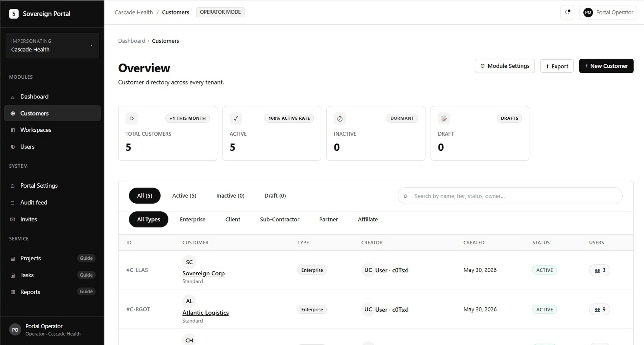
Task: Click the CUSTOMER column header
Action: (195, 243)
